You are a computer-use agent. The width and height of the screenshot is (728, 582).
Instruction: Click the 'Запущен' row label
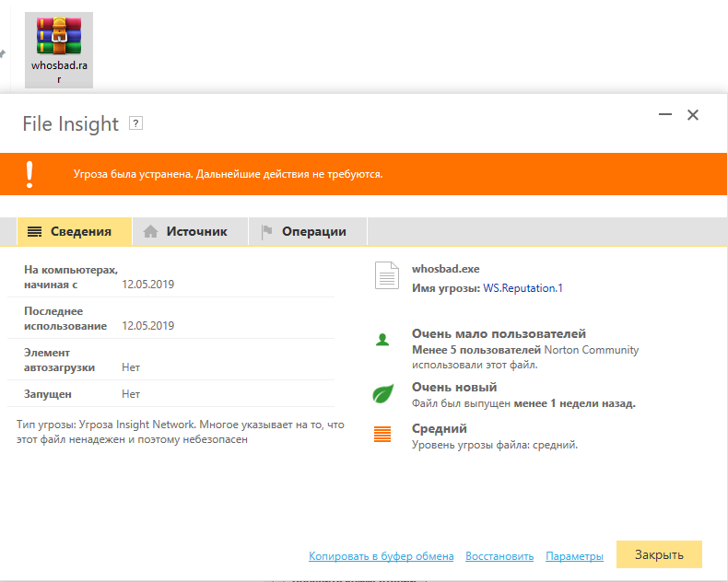[48, 394]
